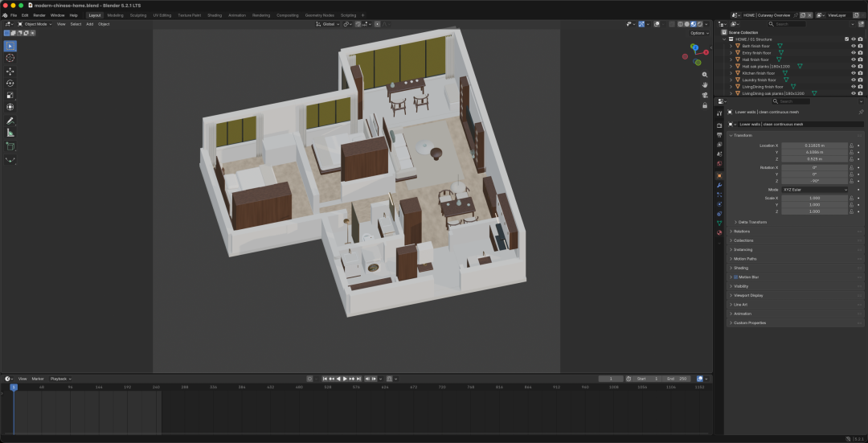
Task: Click the viewport zoom magnifier icon
Action: pyautogui.click(x=705, y=75)
